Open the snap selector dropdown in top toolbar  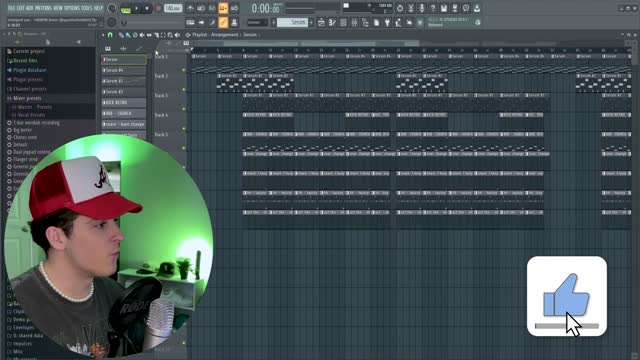pyautogui.click(x=257, y=22)
